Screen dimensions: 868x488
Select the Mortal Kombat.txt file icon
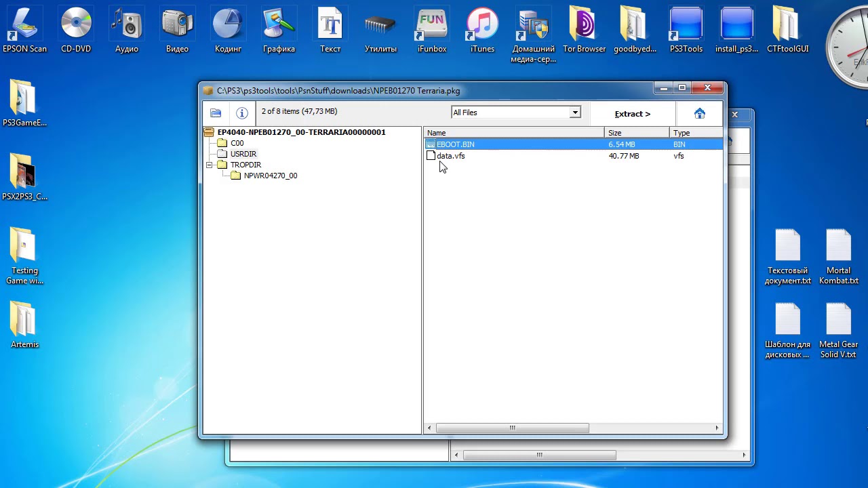tap(839, 256)
